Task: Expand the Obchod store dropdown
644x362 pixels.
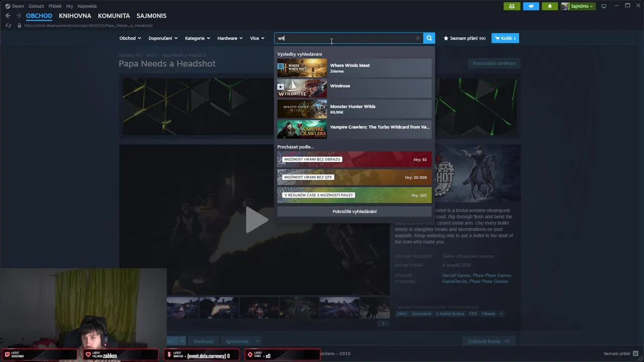Action: (x=130, y=38)
